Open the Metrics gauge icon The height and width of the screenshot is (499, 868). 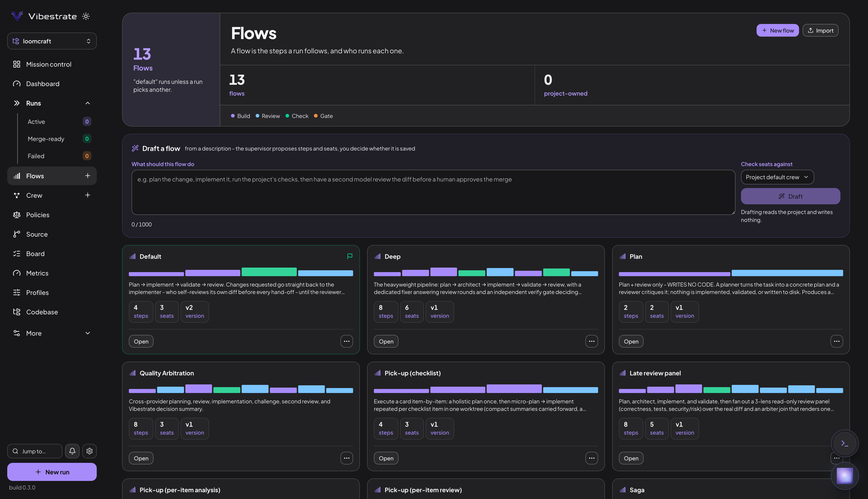[x=17, y=273]
